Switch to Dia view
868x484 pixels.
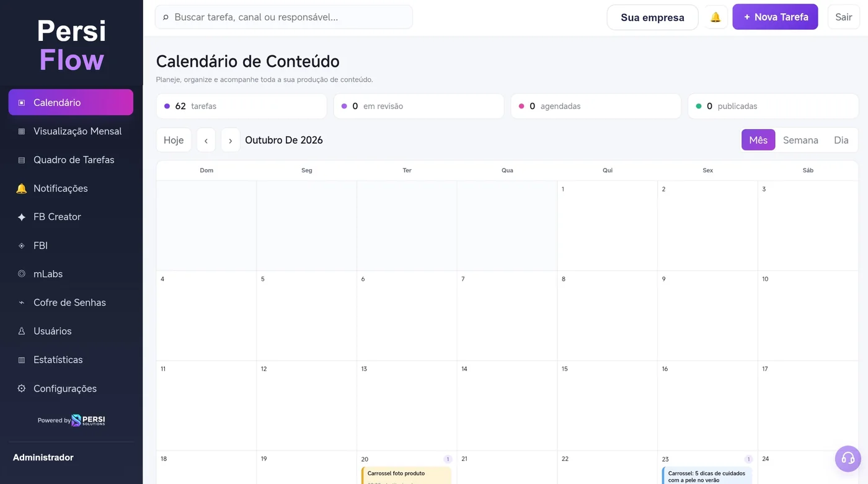841,140
